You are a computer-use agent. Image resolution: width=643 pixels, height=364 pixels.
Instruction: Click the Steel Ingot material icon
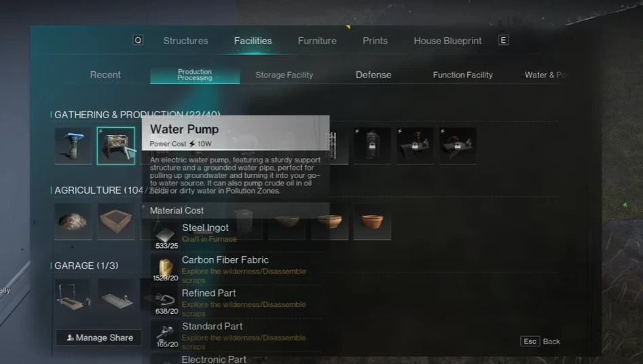[165, 235]
